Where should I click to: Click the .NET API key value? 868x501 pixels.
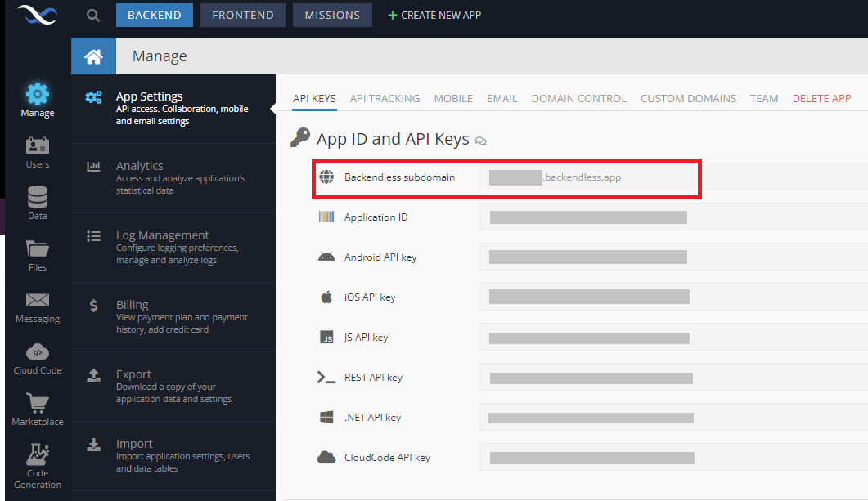673,417
